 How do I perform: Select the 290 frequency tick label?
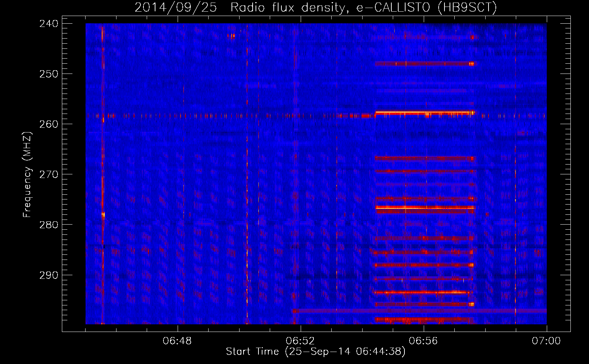tap(48, 275)
